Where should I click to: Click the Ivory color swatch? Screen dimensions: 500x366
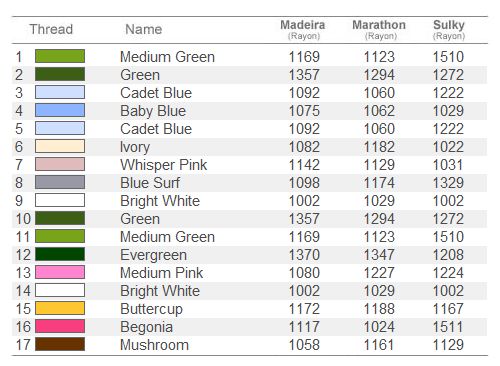click(x=60, y=146)
